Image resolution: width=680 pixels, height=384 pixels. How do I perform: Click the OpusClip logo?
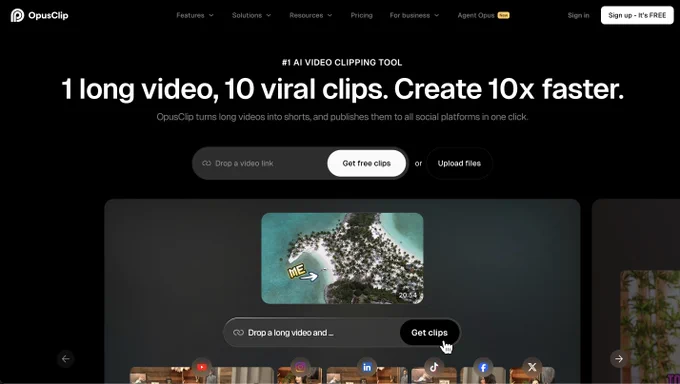click(x=39, y=15)
